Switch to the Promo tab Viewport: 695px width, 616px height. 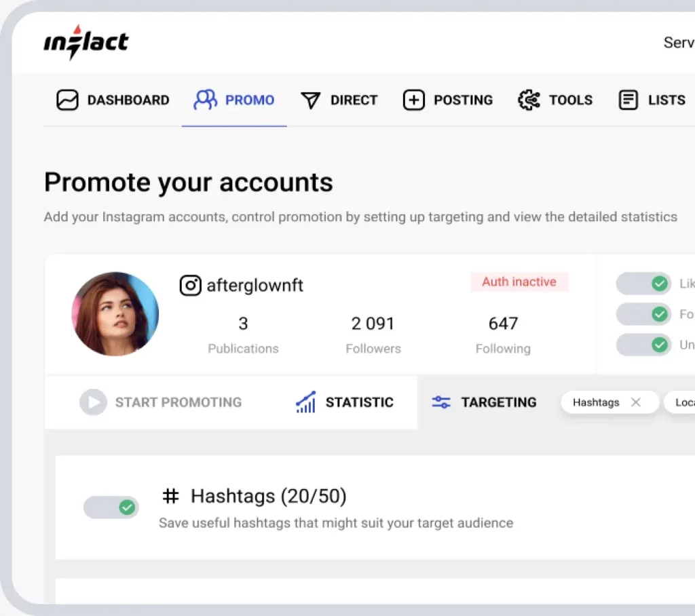click(x=234, y=100)
